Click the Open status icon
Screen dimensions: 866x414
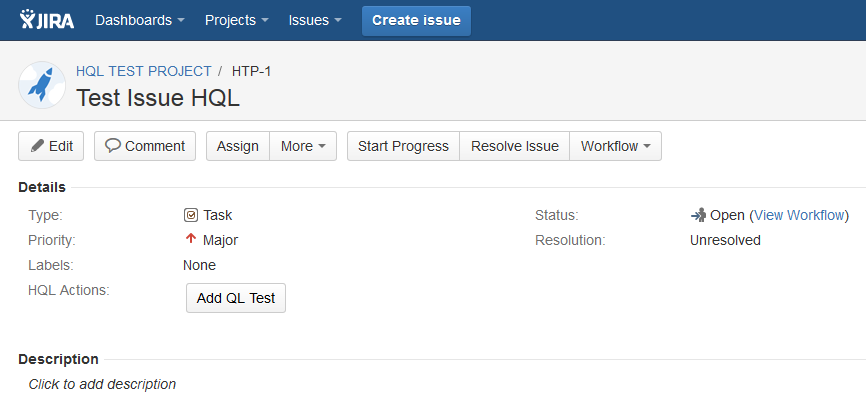pos(698,215)
